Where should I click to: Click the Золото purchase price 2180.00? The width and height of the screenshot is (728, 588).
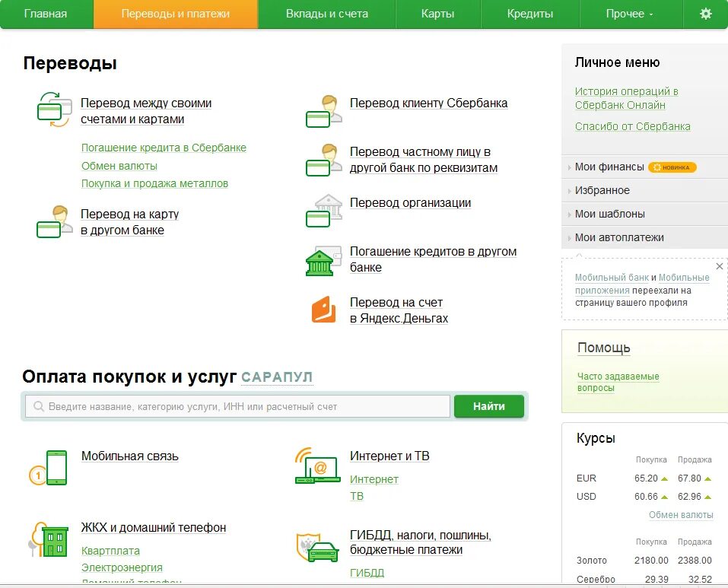[651, 560]
